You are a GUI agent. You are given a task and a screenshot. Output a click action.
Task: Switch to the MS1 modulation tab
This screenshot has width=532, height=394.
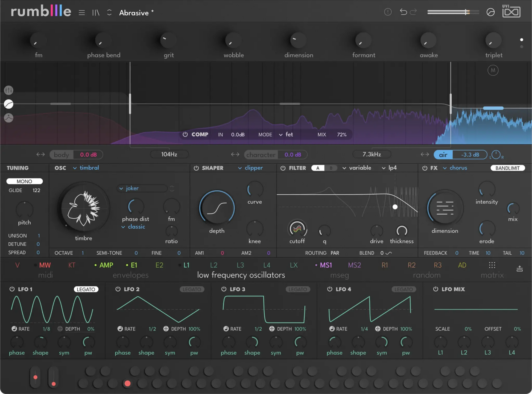point(326,265)
